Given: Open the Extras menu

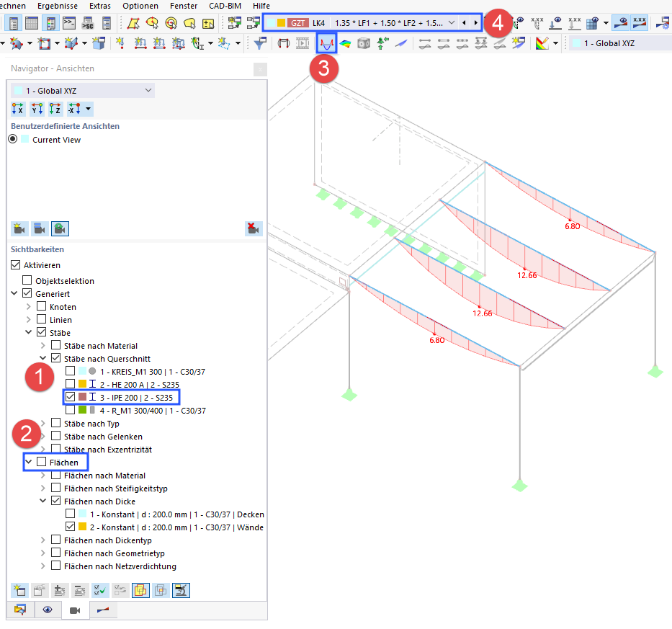Looking at the screenshot, I should (x=100, y=6).
